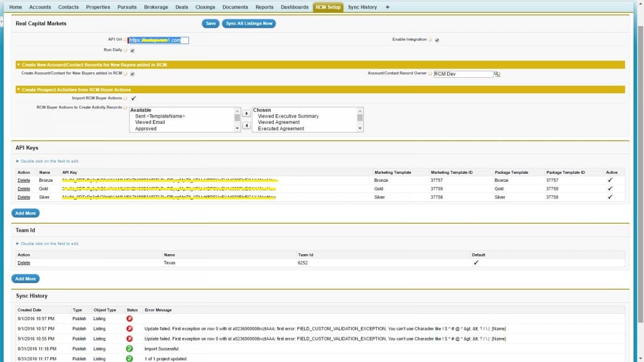Open the Dashboards tab
The width and height of the screenshot is (644, 362).
(295, 7)
